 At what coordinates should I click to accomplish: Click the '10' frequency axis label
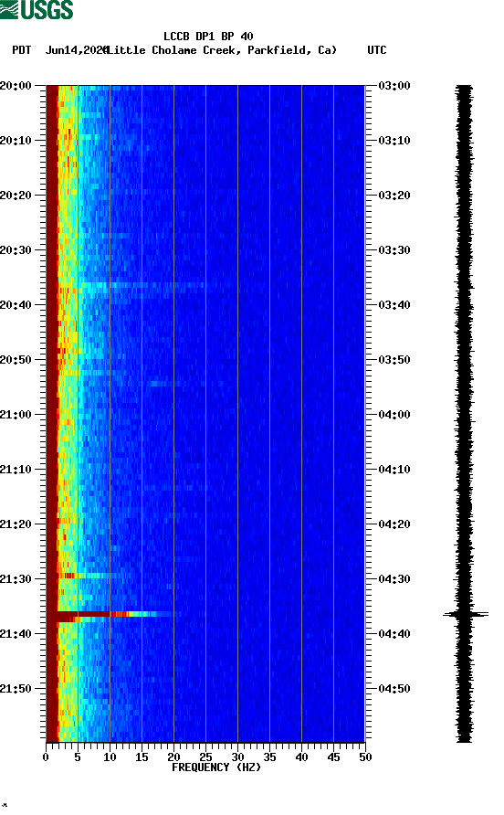tap(110, 757)
